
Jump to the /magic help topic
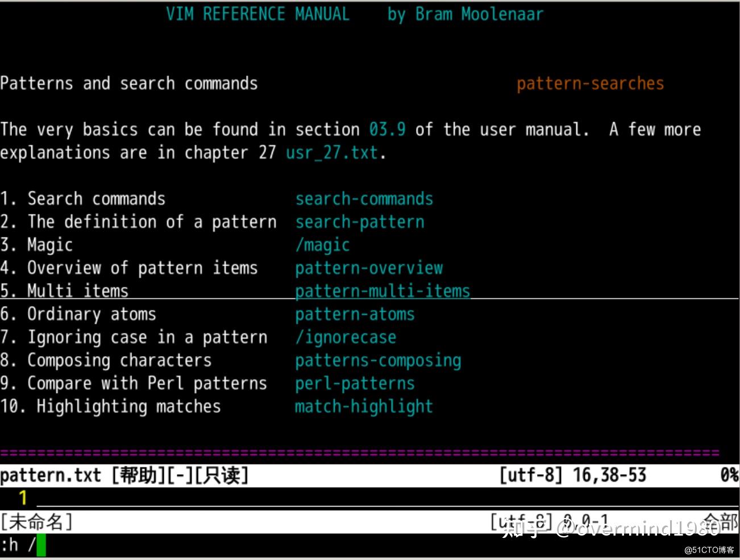click(322, 245)
